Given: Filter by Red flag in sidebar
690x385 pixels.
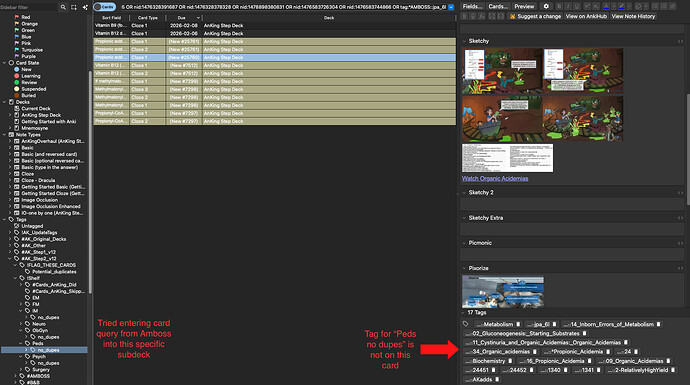Looking at the screenshot, I should [26, 17].
